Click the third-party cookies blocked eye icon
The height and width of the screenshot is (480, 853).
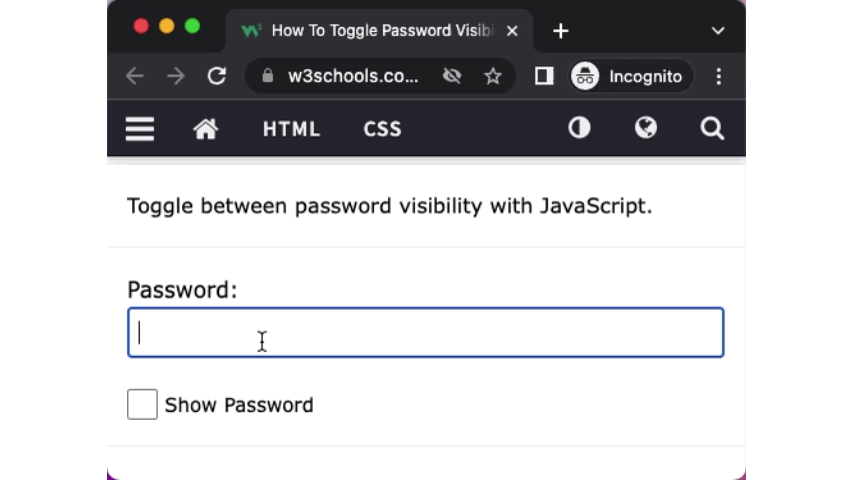pos(452,76)
